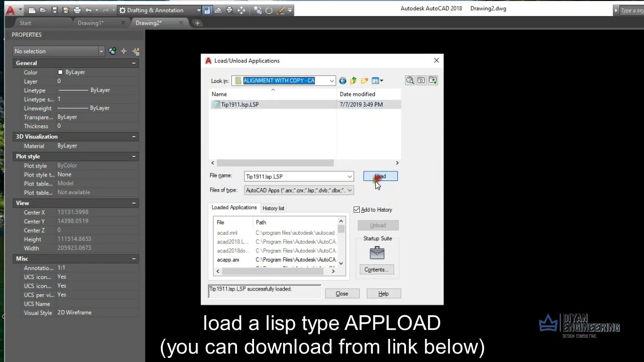
Task: Open the No selection dropdown in Properties
Action: (x=59, y=51)
